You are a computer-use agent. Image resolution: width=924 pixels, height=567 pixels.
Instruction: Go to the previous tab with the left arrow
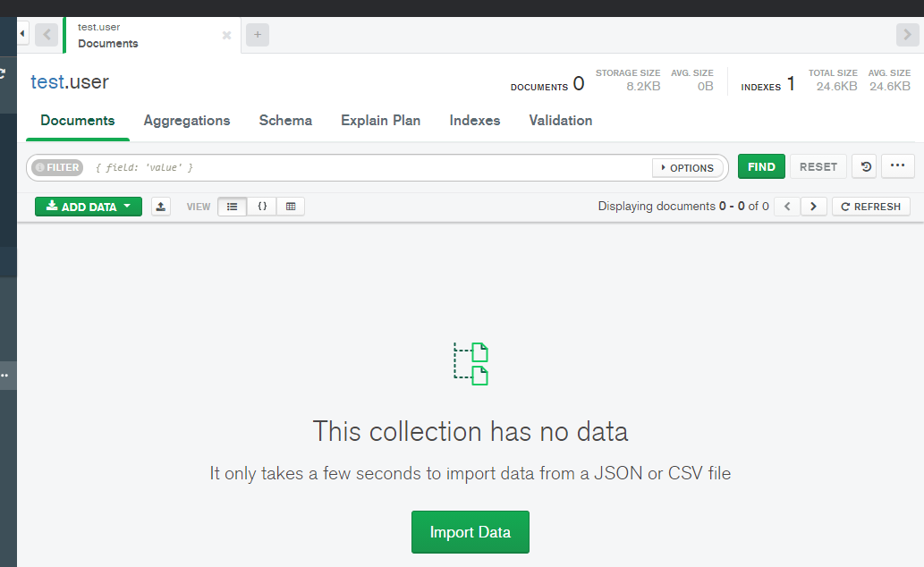(x=47, y=35)
